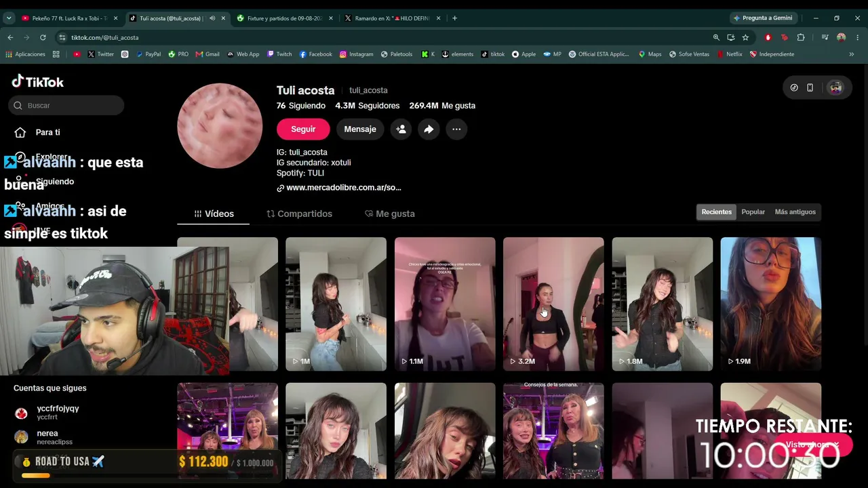
Task: Click the add friend icon beside Mensaje
Action: pos(401,129)
